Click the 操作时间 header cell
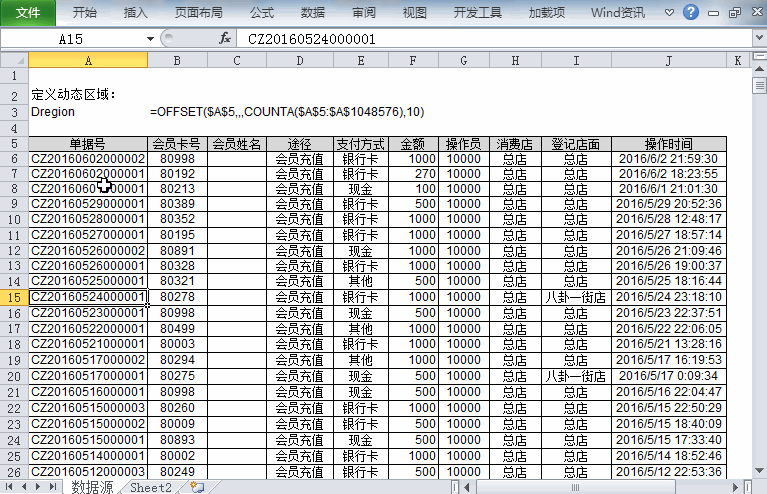 click(x=669, y=144)
